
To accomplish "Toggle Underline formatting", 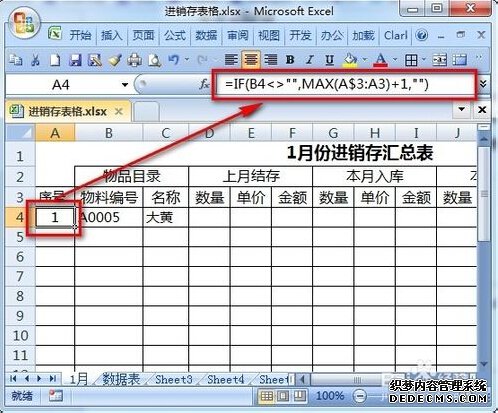I will 329,60.
